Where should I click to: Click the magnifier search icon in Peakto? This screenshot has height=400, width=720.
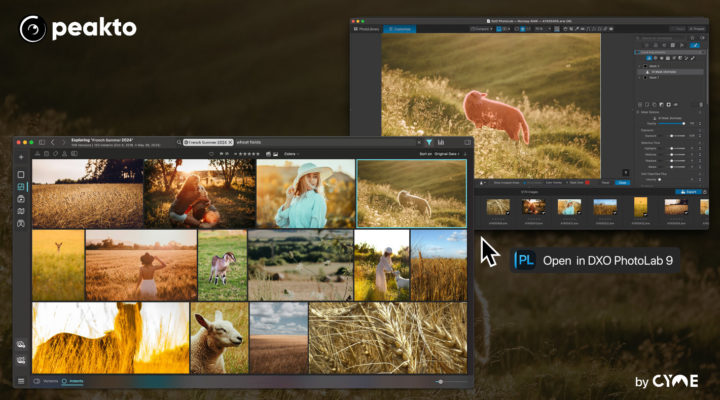[x=179, y=142]
